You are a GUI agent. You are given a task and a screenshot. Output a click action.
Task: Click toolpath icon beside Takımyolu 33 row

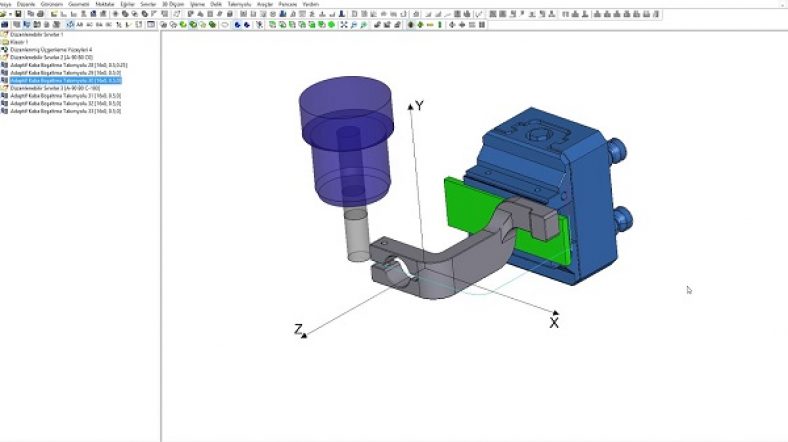point(5,110)
